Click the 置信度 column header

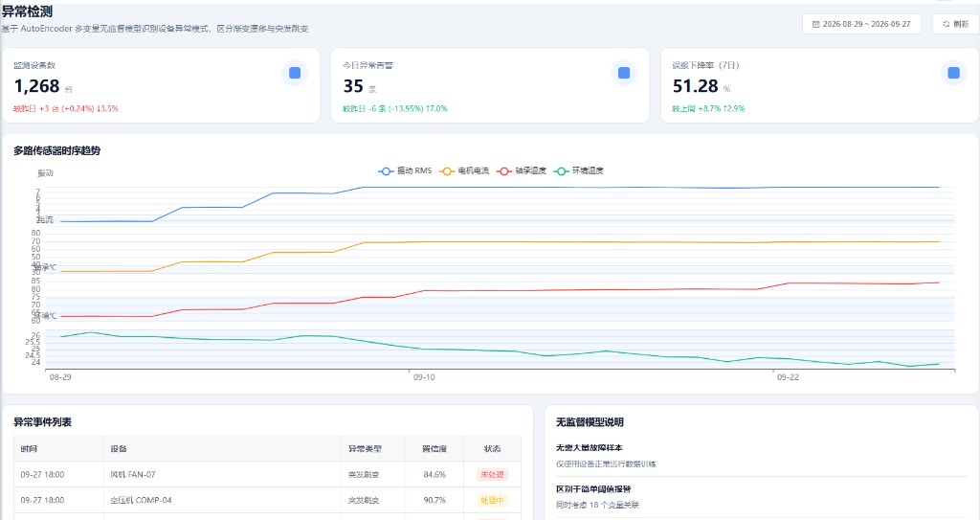(x=434, y=449)
